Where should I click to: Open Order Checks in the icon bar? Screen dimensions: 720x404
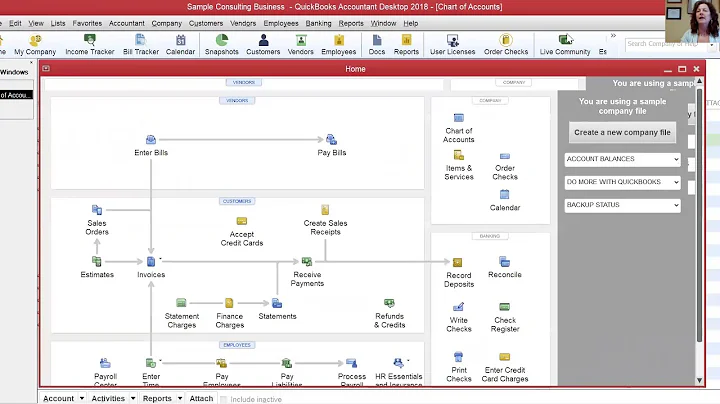[506, 45]
